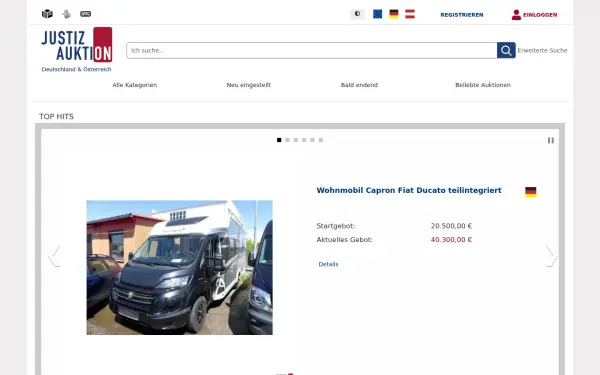Click the current bid 40.300,00 €
600x375 pixels.
[x=452, y=240]
